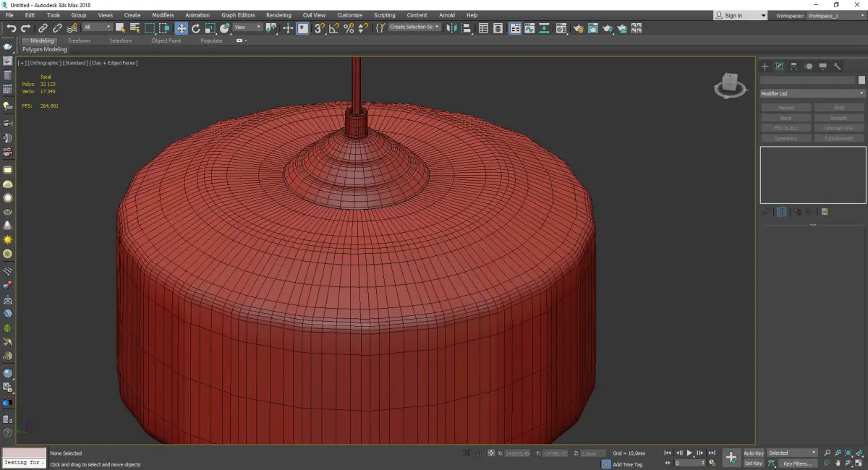Expand the Modifier List dropdown
The height and width of the screenshot is (470, 868).
click(x=812, y=94)
